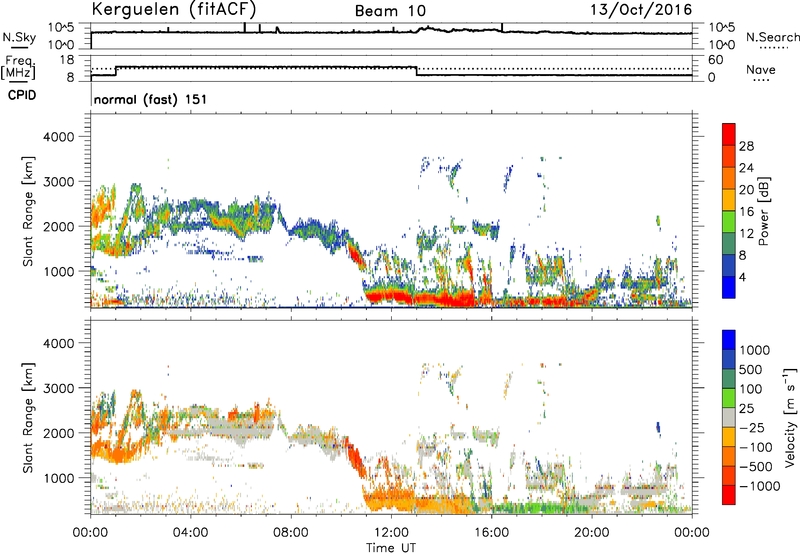Select the "4" label on Power color bar
Viewport: 800px width, 554px height.
pos(743,277)
